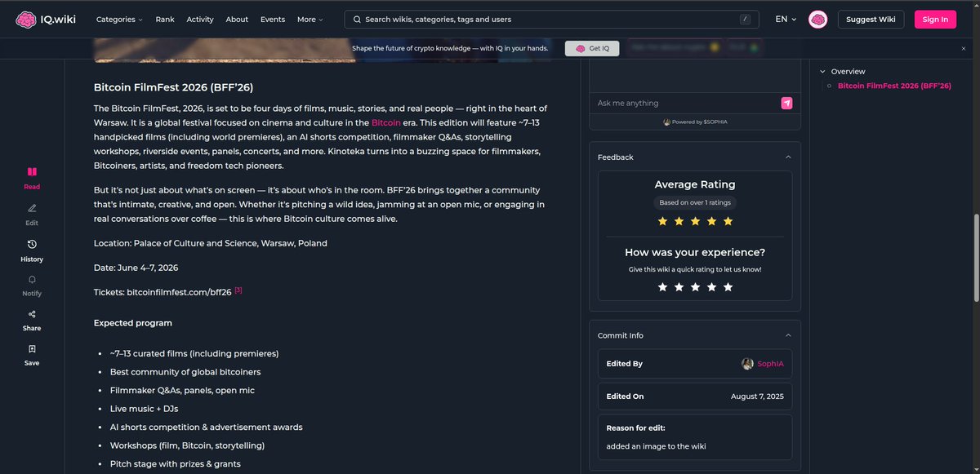Screen dimensions: 980x474
Task: Click 'added an image to the wiki' text
Action: [656, 446]
